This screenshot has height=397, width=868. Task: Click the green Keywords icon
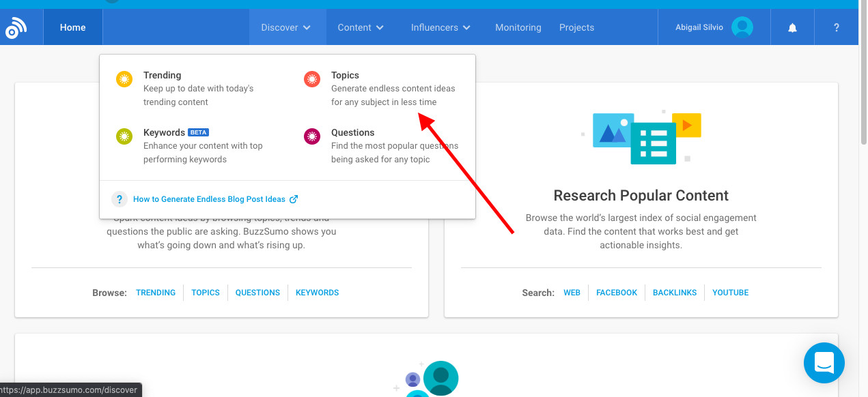tap(124, 136)
